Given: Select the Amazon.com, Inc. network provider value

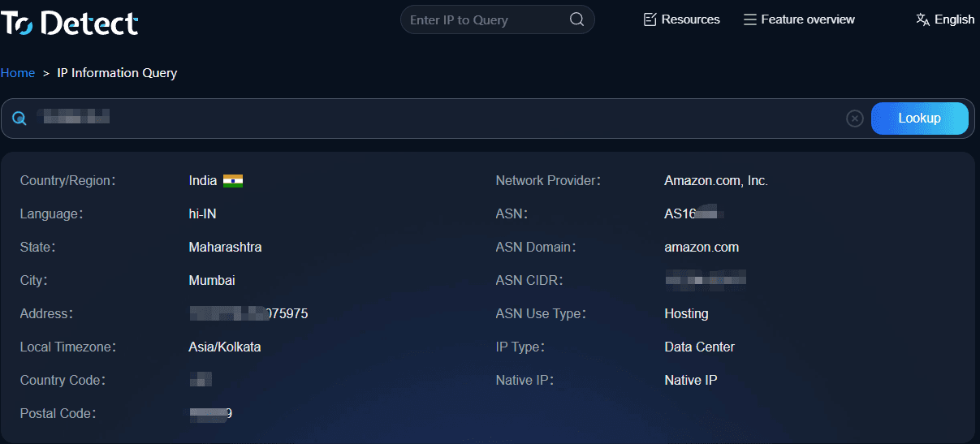Looking at the screenshot, I should [x=715, y=181].
